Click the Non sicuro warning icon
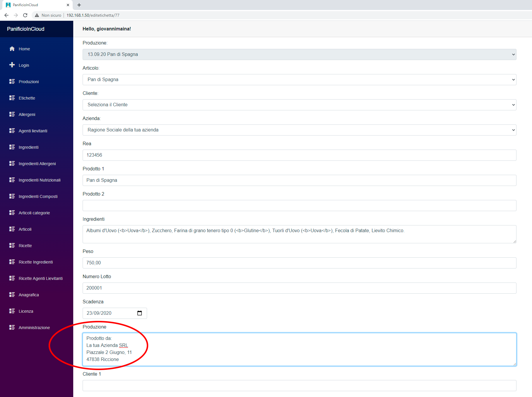This screenshot has width=532, height=397. [x=37, y=15]
